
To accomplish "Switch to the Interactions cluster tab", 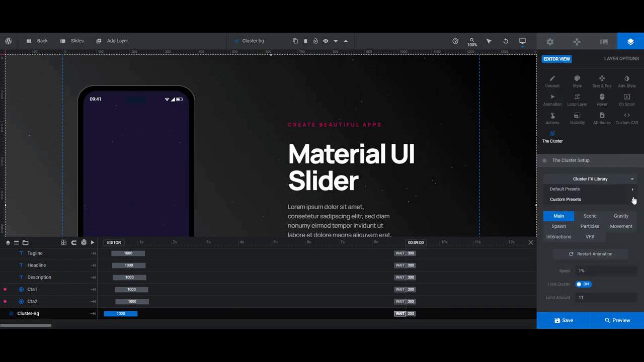I will click(x=558, y=237).
